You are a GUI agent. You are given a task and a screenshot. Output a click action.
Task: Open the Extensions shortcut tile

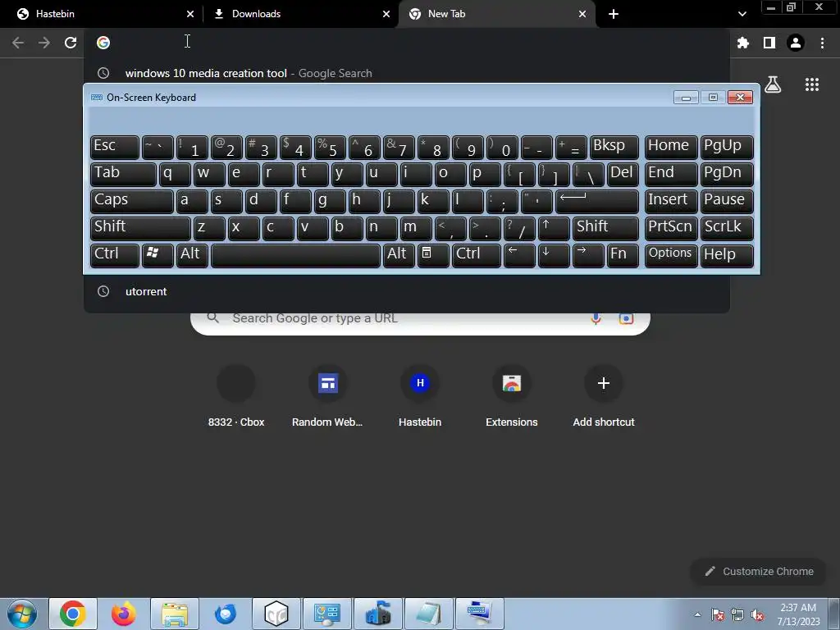click(512, 396)
